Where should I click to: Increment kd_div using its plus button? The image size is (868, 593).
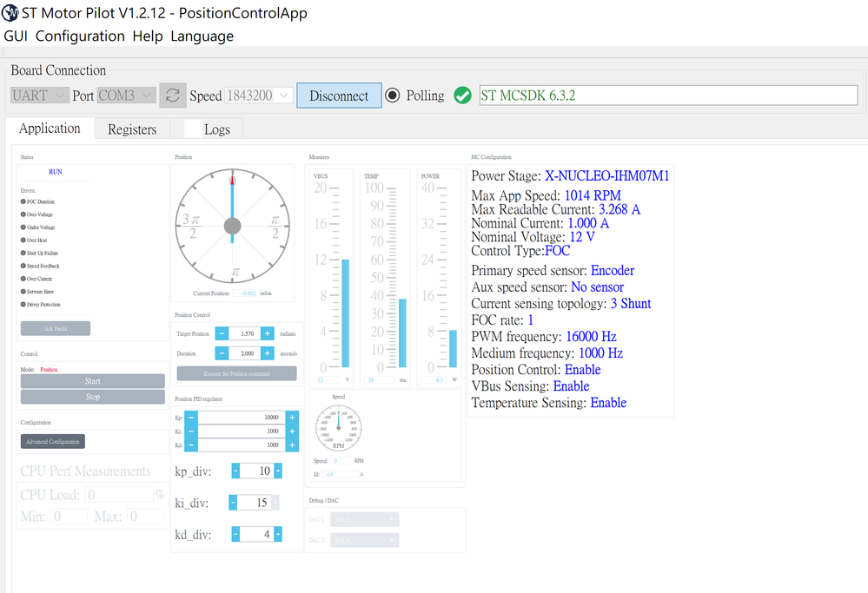(x=278, y=534)
